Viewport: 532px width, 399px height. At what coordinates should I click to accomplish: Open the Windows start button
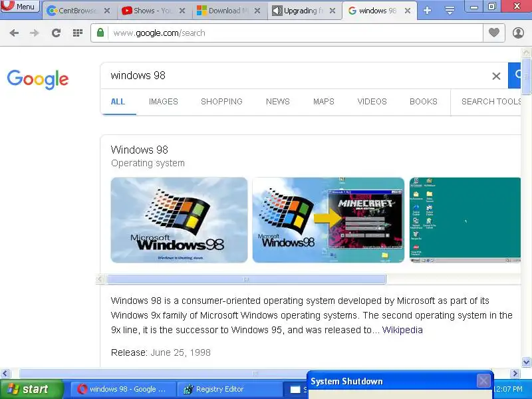31,389
